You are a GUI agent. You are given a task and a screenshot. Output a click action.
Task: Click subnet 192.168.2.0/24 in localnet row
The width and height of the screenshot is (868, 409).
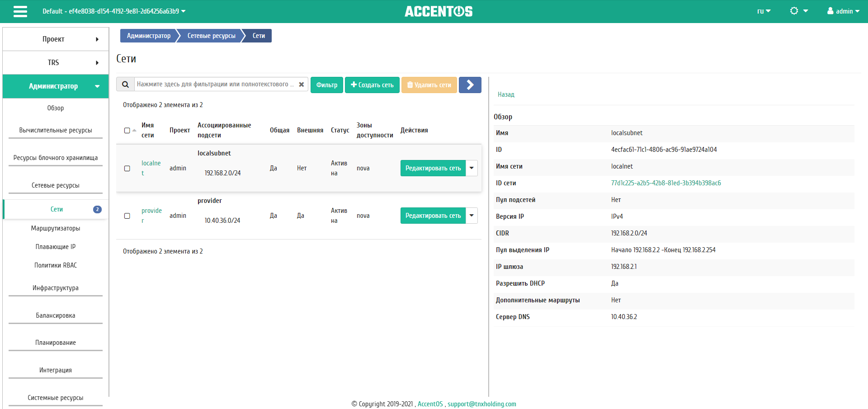222,173
